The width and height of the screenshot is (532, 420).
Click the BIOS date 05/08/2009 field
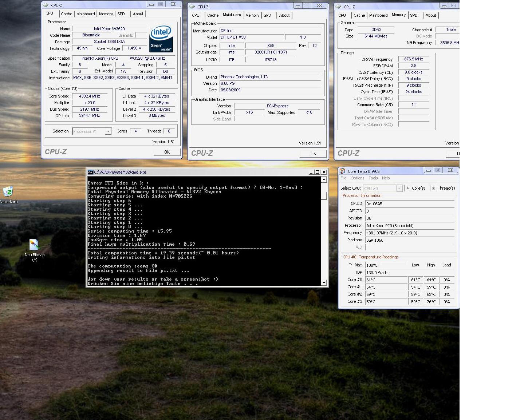pyautogui.click(x=270, y=90)
